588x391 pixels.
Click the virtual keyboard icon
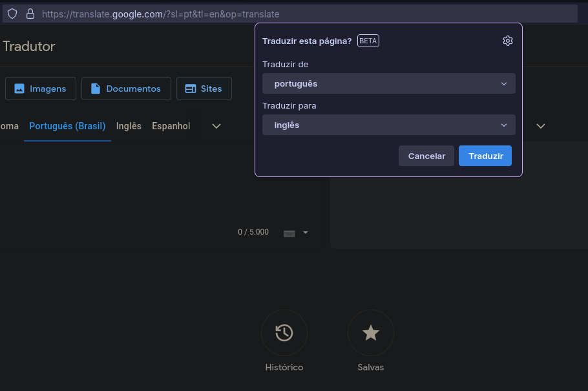pyautogui.click(x=289, y=233)
